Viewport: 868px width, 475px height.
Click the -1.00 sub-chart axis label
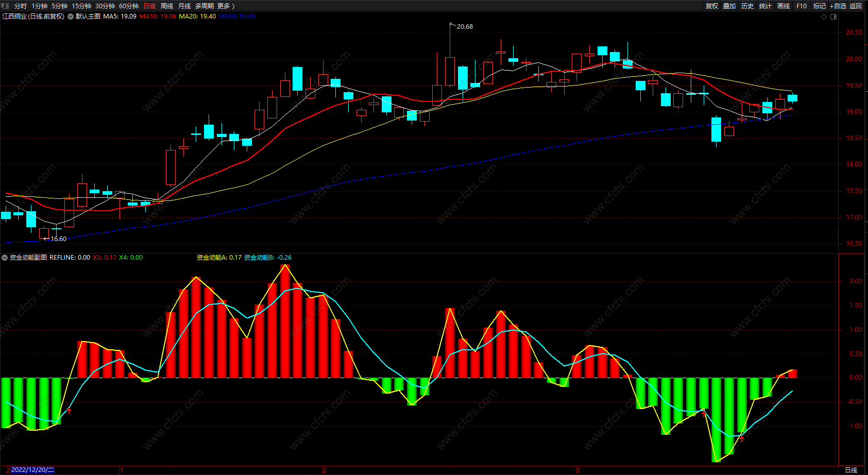855,426
